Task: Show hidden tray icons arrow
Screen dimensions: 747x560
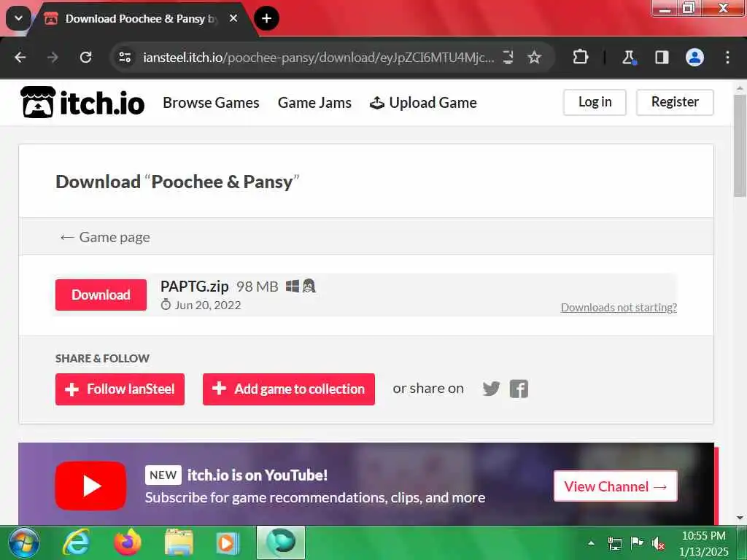Action: tap(591, 542)
